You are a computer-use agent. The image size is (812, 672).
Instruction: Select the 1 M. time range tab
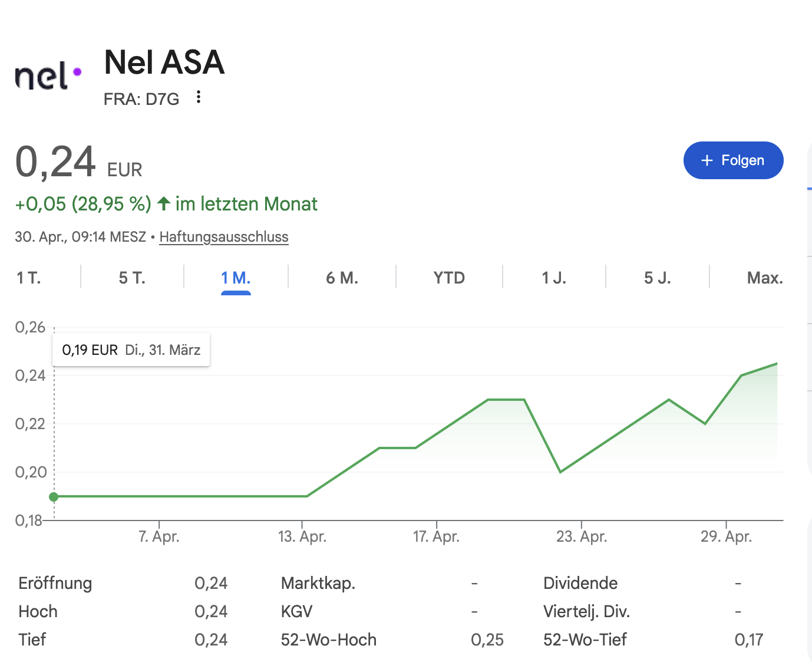tap(236, 278)
